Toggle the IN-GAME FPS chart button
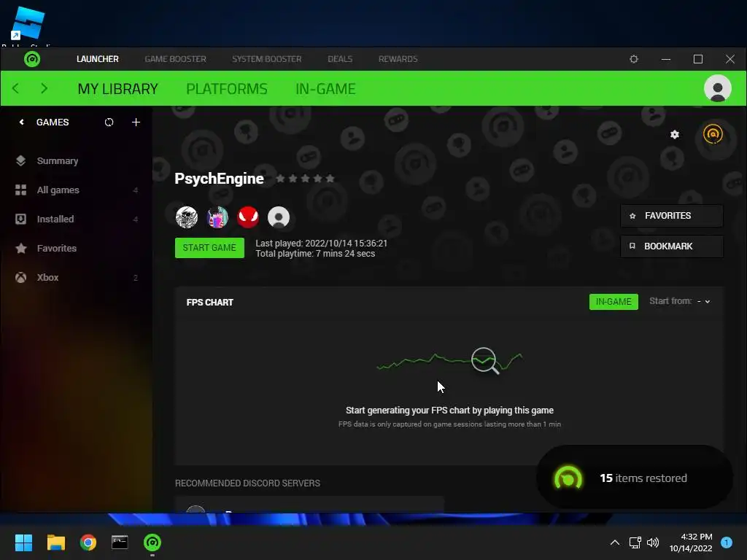The image size is (747, 560). pyautogui.click(x=614, y=302)
